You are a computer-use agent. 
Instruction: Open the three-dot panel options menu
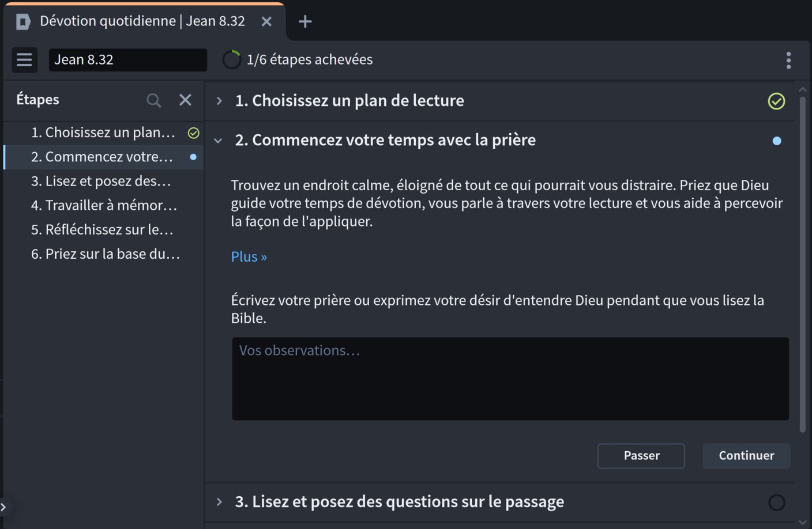788,59
